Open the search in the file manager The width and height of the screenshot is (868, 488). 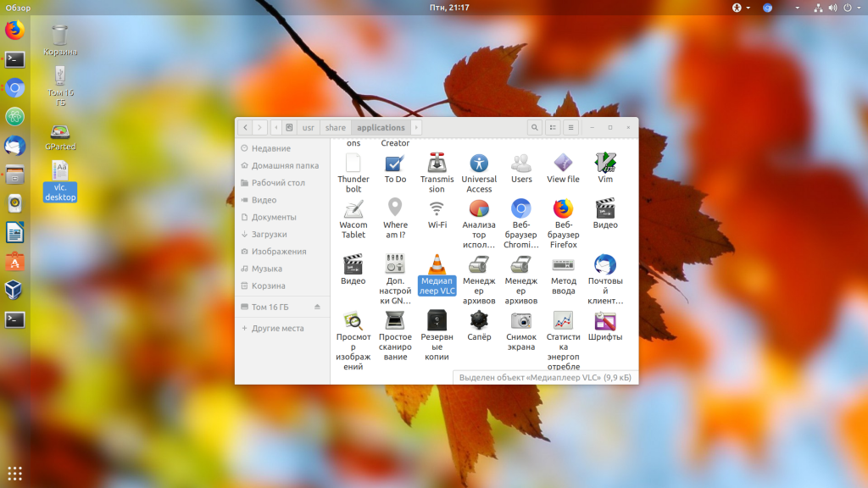pyautogui.click(x=535, y=128)
